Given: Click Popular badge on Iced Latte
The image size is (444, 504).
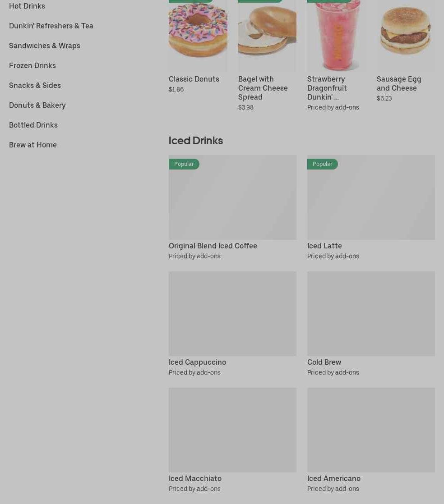Looking at the screenshot, I should click(322, 164).
